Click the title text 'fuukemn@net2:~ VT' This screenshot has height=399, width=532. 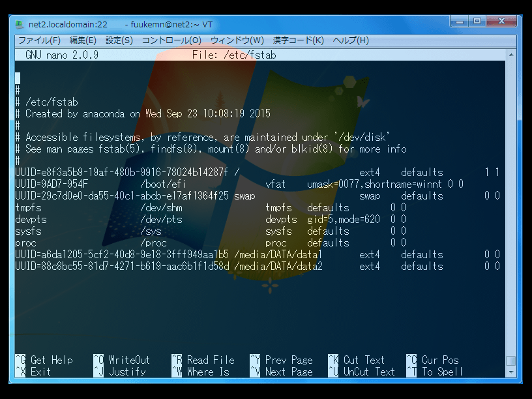tap(171, 24)
